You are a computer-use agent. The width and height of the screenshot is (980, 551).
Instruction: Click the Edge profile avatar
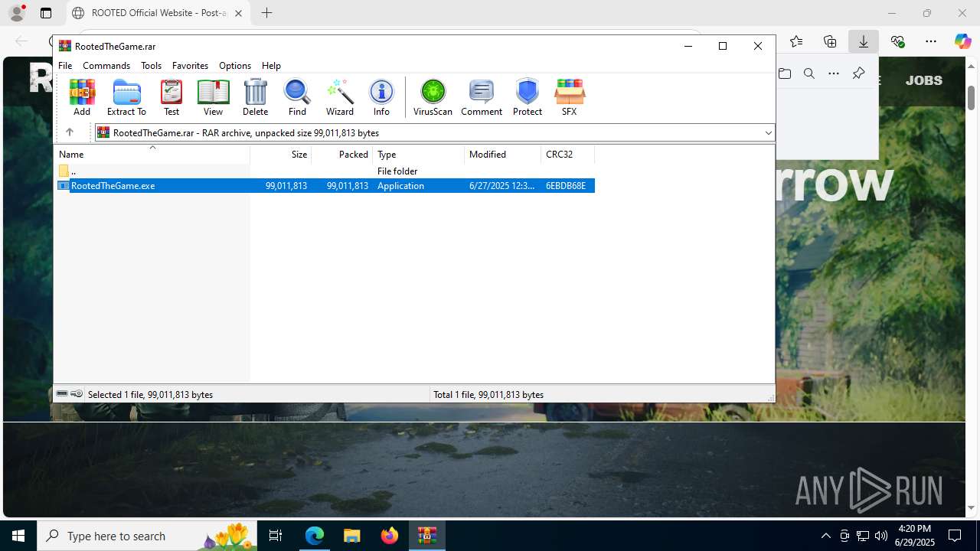[17, 13]
